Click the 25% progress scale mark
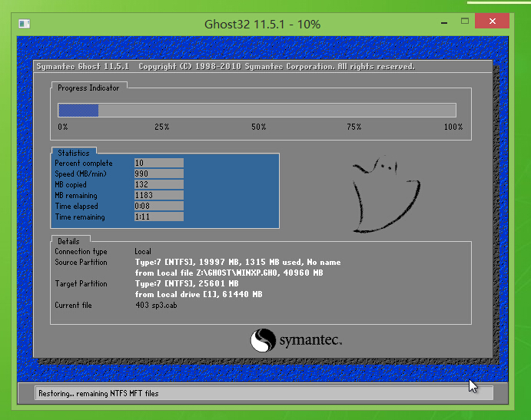This screenshot has height=420, width=531. [x=162, y=127]
